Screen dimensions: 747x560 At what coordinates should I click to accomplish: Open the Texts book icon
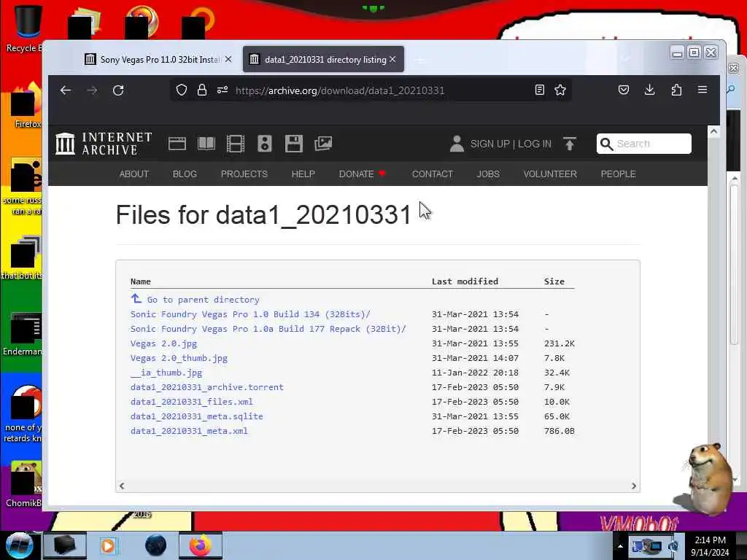click(206, 144)
